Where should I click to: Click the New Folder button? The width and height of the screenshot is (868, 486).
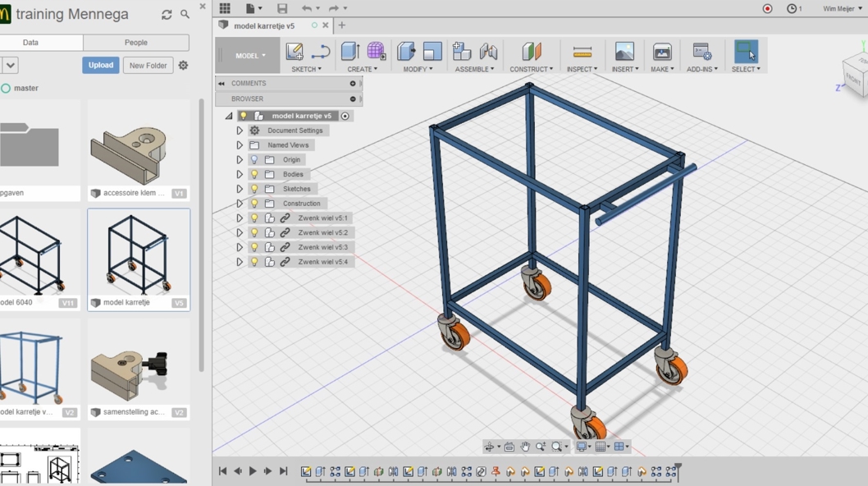pos(148,66)
